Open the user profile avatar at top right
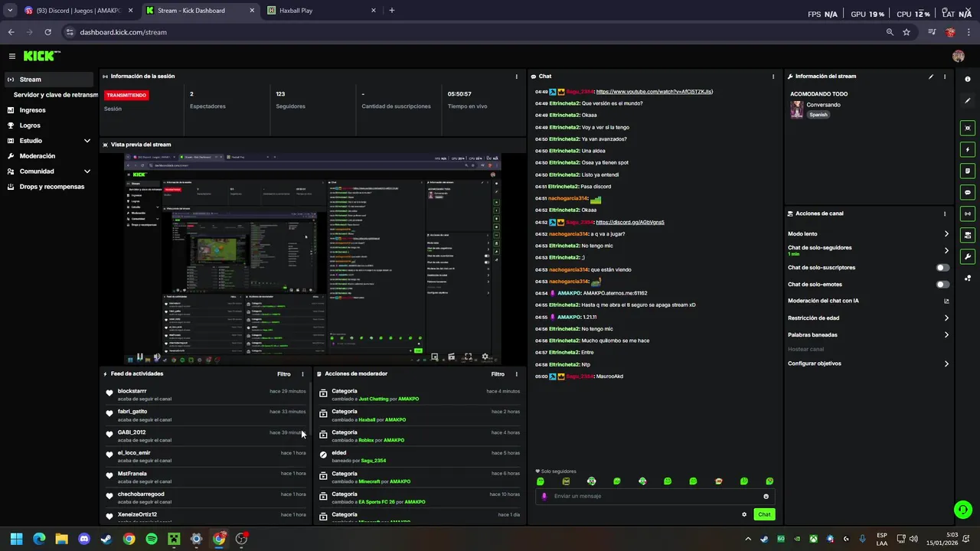This screenshot has width=980, height=551. pyautogui.click(x=959, y=56)
